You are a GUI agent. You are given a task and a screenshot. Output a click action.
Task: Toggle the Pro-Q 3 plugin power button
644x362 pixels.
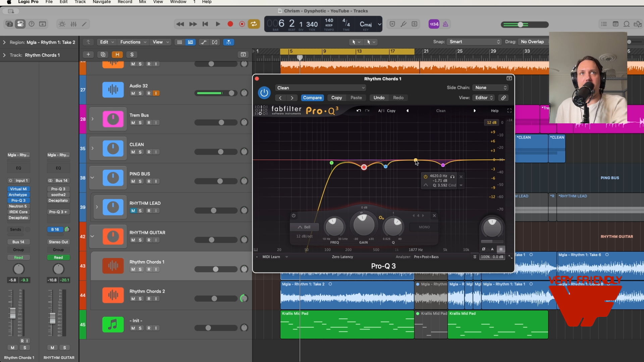tap(264, 93)
